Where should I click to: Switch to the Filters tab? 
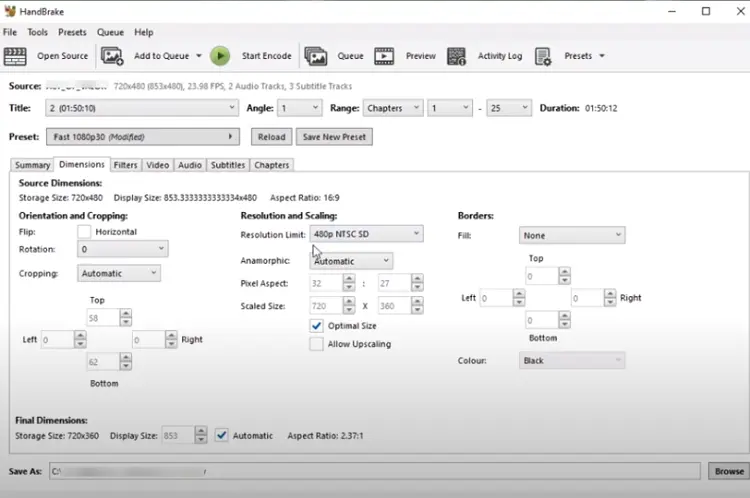coord(125,165)
